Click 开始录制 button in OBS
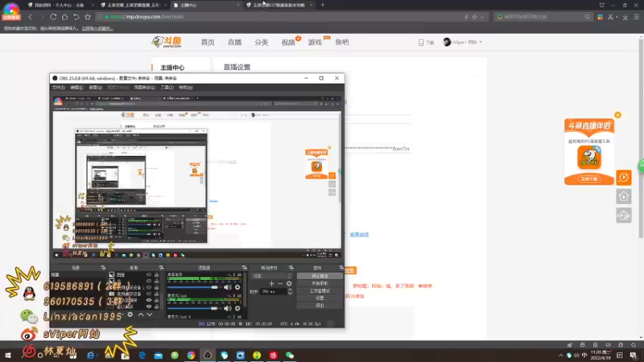Viewport: 644px width, 362px height. point(320,284)
